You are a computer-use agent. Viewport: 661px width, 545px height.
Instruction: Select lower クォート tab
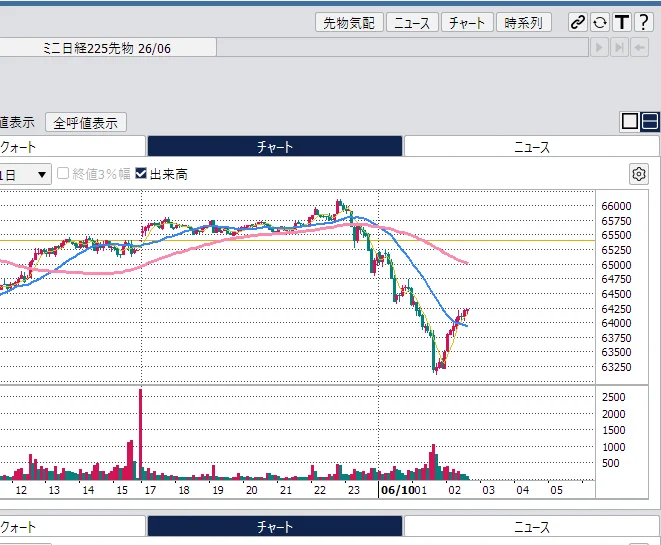pos(73,526)
